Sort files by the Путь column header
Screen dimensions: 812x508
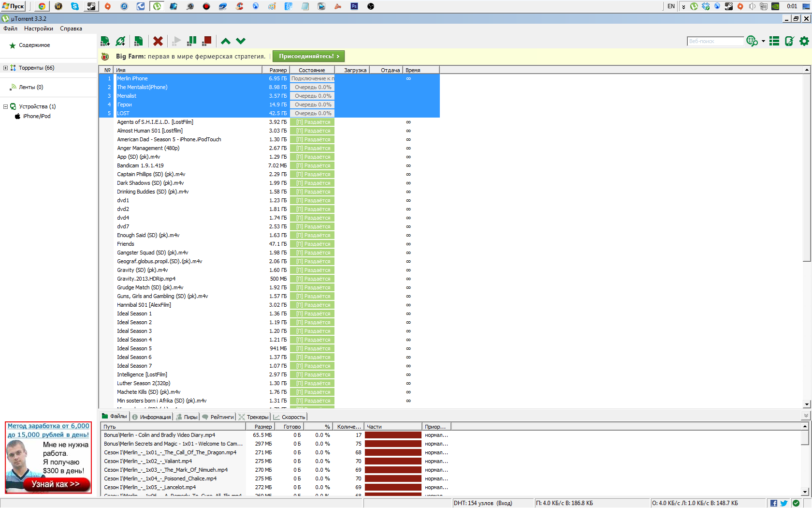pyautogui.click(x=174, y=427)
